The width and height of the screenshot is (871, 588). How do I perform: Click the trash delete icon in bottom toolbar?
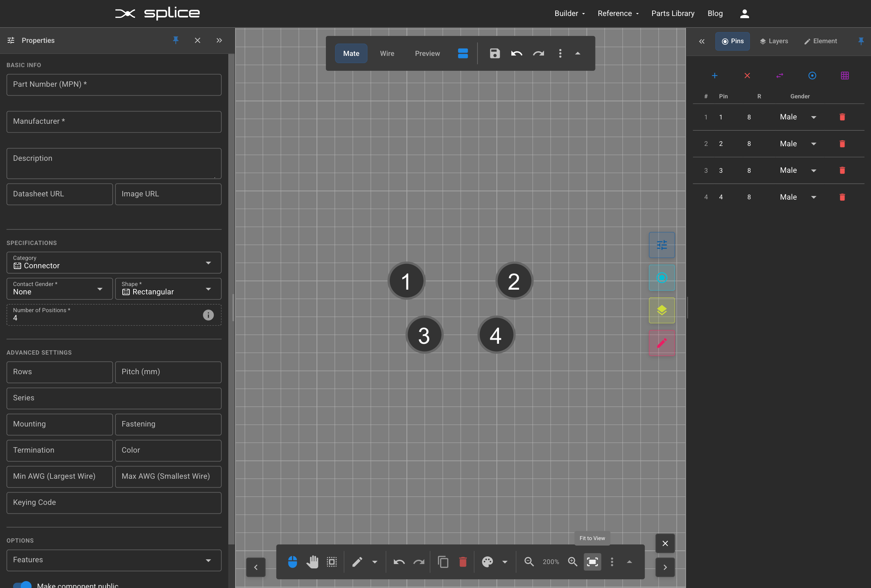pyautogui.click(x=463, y=562)
